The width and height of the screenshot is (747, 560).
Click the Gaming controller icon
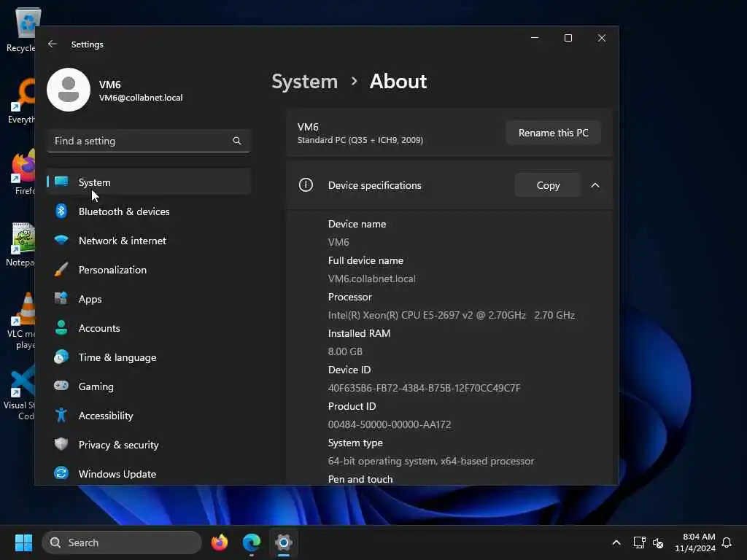point(61,386)
